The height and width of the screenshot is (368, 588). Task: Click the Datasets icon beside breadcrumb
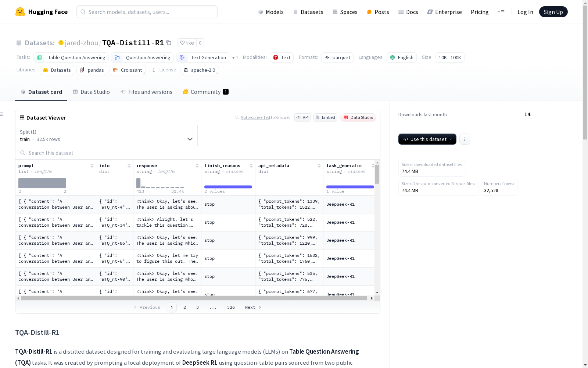point(19,43)
